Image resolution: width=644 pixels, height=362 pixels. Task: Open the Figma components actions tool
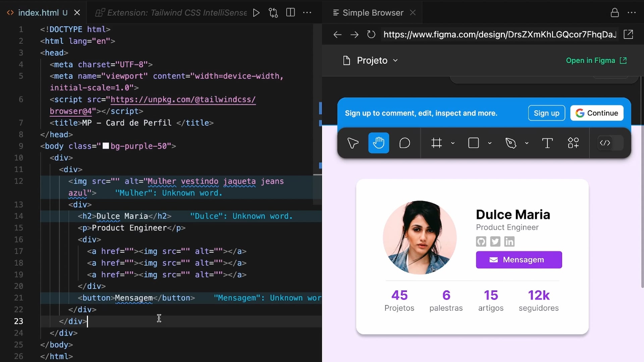click(x=573, y=143)
